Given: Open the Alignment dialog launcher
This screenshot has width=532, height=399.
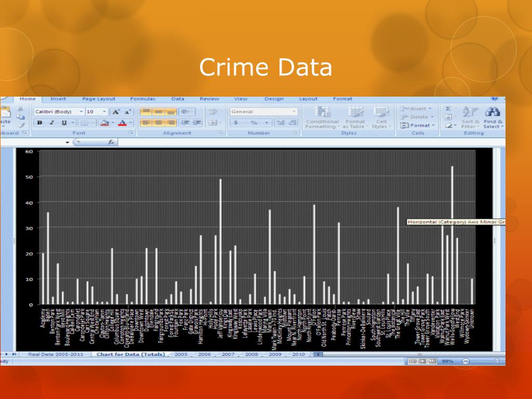Looking at the screenshot, I should [222, 133].
